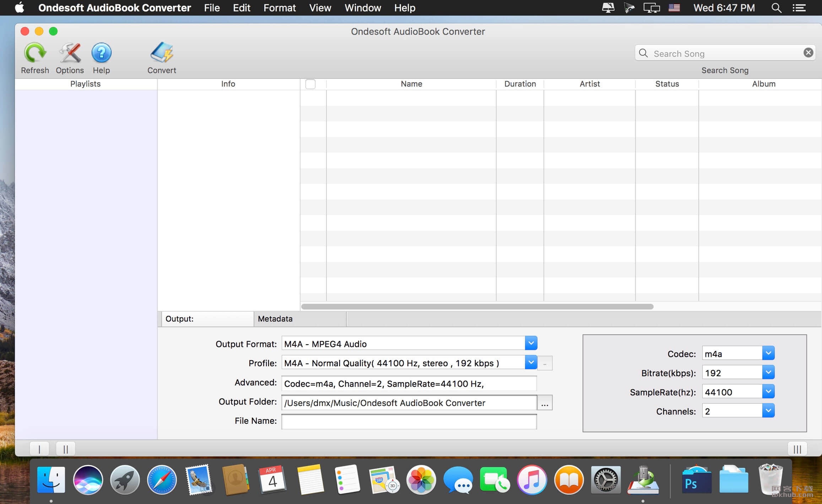Click the Refresh toolbar icon
The height and width of the screenshot is (504, 822).
(x=35, y=53)
